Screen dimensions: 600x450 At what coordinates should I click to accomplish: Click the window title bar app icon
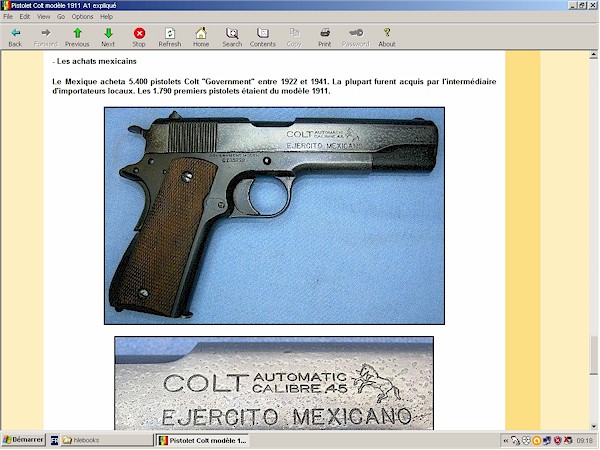click(x=6, y=5)
